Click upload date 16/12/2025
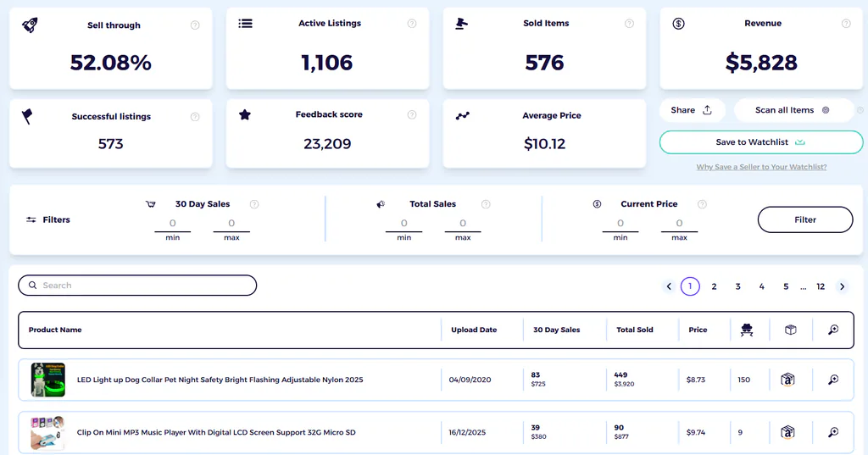868x455 pixels. pyautogui.click(x=467, y=432)
